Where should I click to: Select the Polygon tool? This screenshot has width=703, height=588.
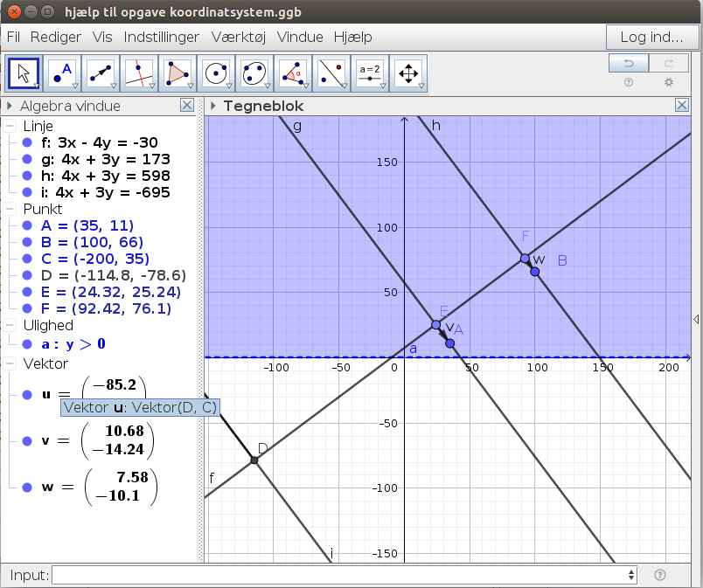point(178,73)
